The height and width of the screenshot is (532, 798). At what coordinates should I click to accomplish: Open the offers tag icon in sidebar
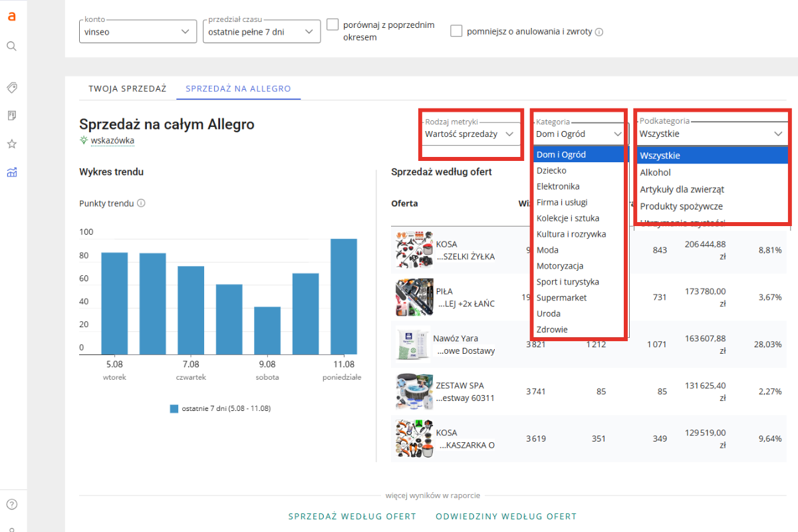[11, 87]
